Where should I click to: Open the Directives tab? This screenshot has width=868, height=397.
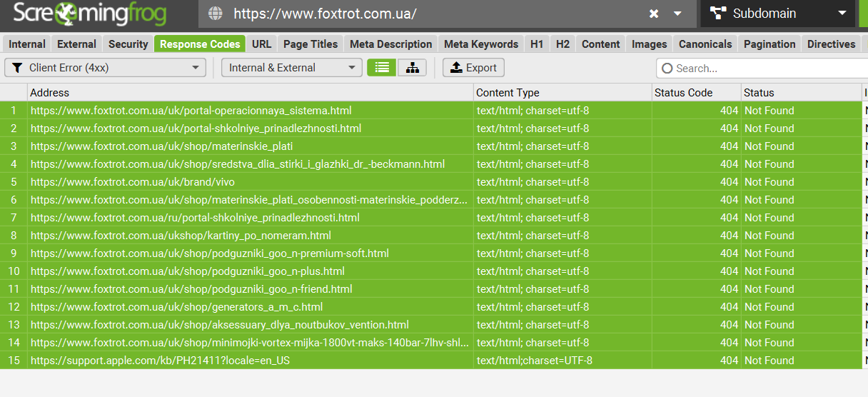coord(831,44)
